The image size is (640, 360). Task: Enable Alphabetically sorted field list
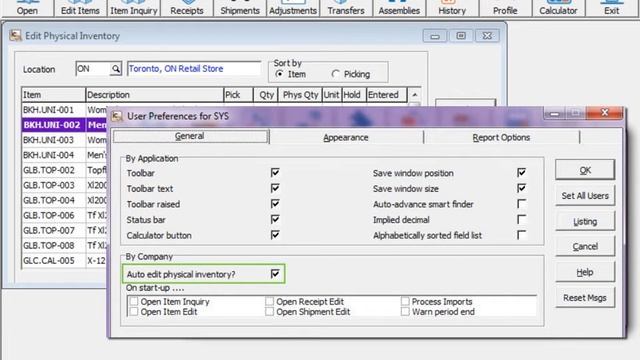tap(522, 235)
